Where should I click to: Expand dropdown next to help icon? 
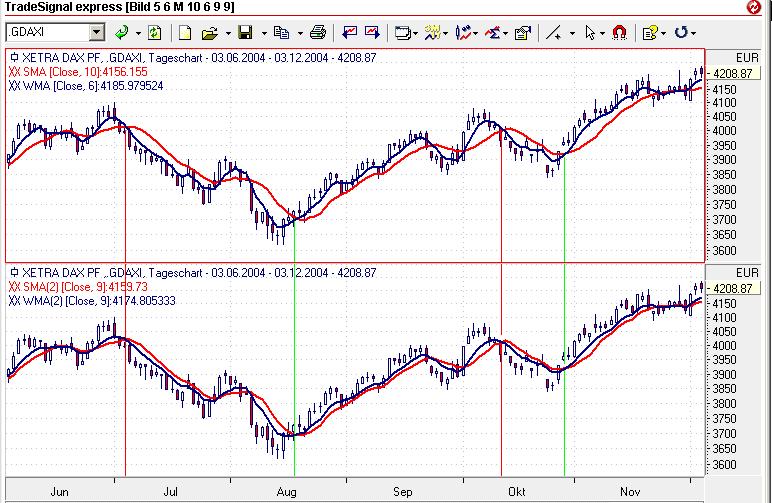pos(663,33)
